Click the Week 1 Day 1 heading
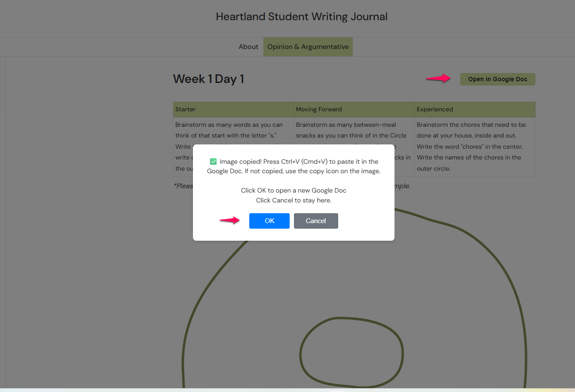The height and width of the screenshot is (392, 575). (208, 79)
